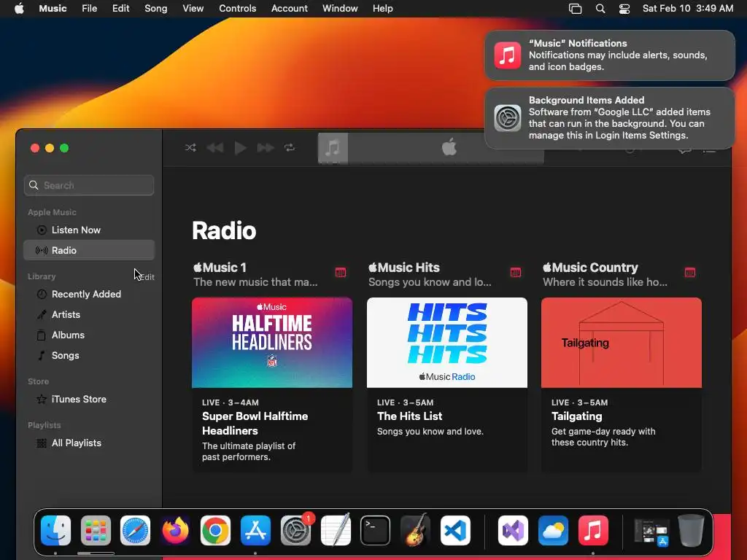Viewport: 747px width, 560px height.
Task: Open Artists in the Library section
Action: [x=89, y=315]
